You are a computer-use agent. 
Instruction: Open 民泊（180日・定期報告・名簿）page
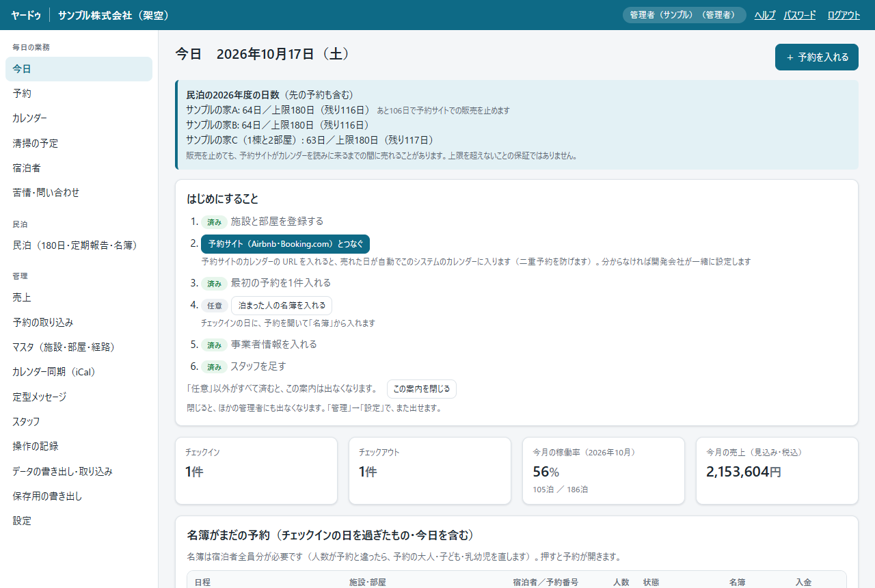pyautogui.click(x=79, y=245)
